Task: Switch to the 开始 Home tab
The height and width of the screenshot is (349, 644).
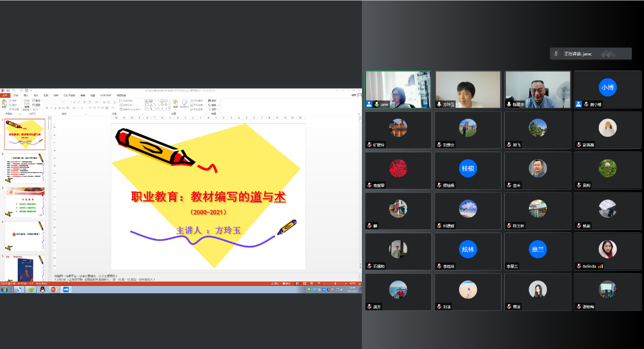Action: pyautogui.click(x=15, y=95)
